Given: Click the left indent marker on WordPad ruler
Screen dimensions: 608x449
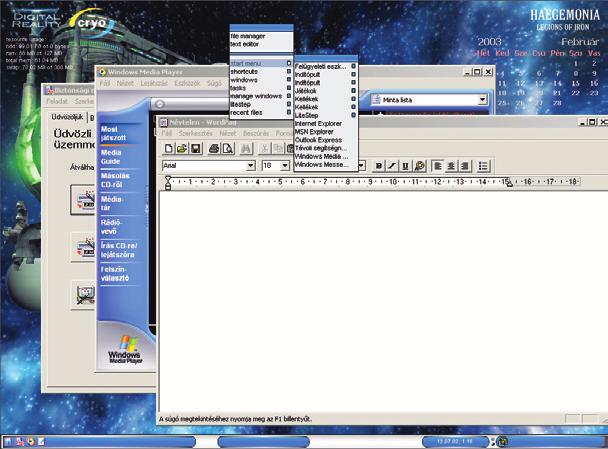Looking at the screenshot, I should point(168,183).
